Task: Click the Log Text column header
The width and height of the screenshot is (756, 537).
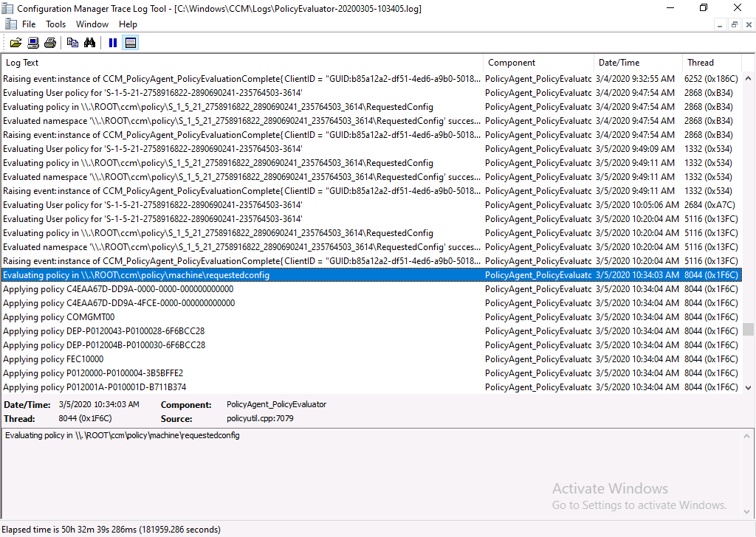Action: pyautogui.click(x=242, y=63)
